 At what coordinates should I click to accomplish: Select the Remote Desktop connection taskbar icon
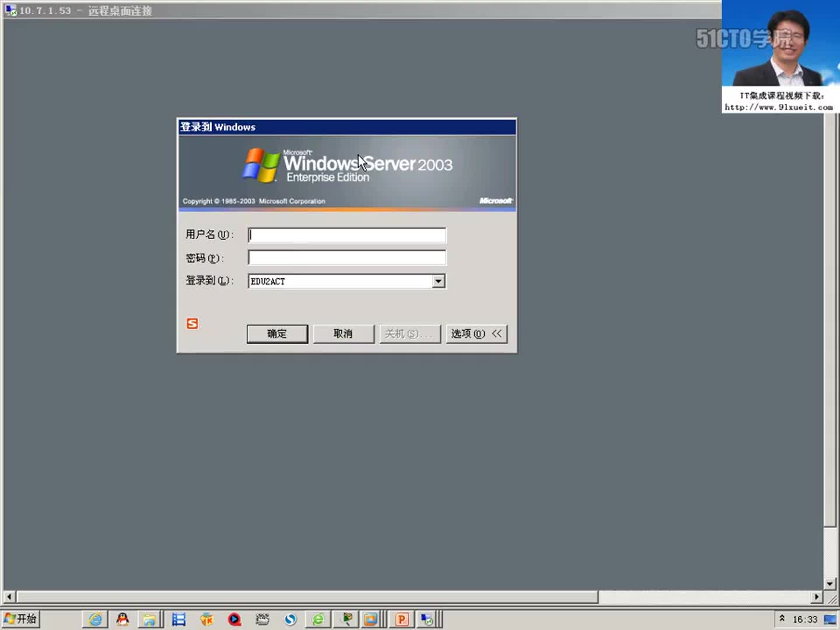point(426,619)
